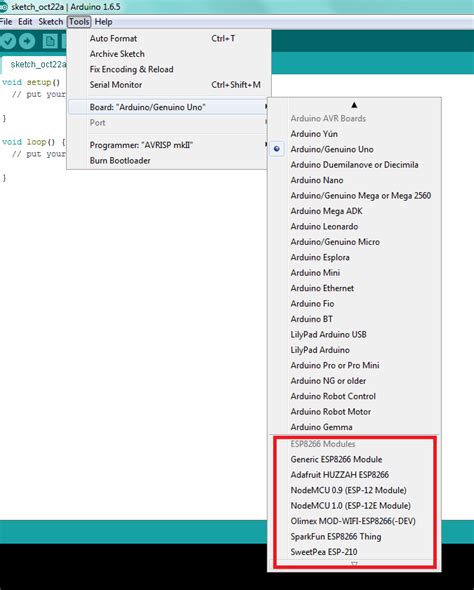Select the Arduino NG or older board
This screenshot has height=590, width=474.
coord(355,380)
